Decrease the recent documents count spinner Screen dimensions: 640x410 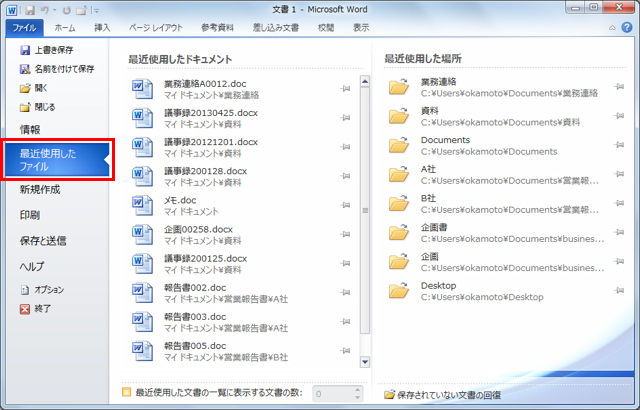click(x=358, y=398)
